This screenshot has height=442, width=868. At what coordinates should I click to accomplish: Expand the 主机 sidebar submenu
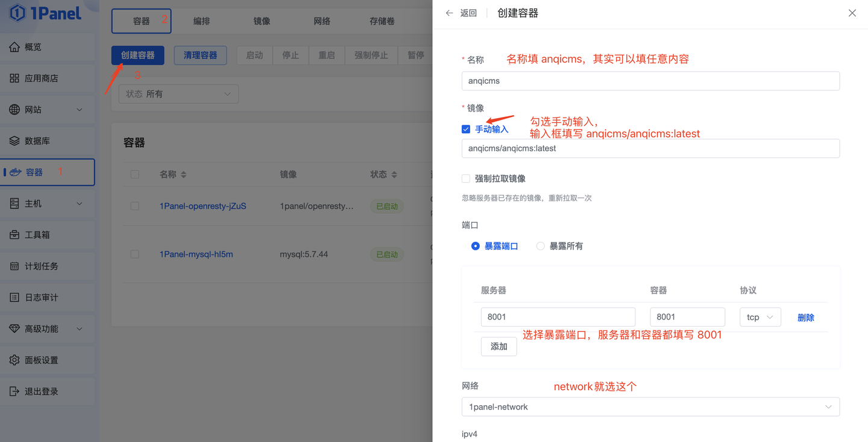coord(80,204)
